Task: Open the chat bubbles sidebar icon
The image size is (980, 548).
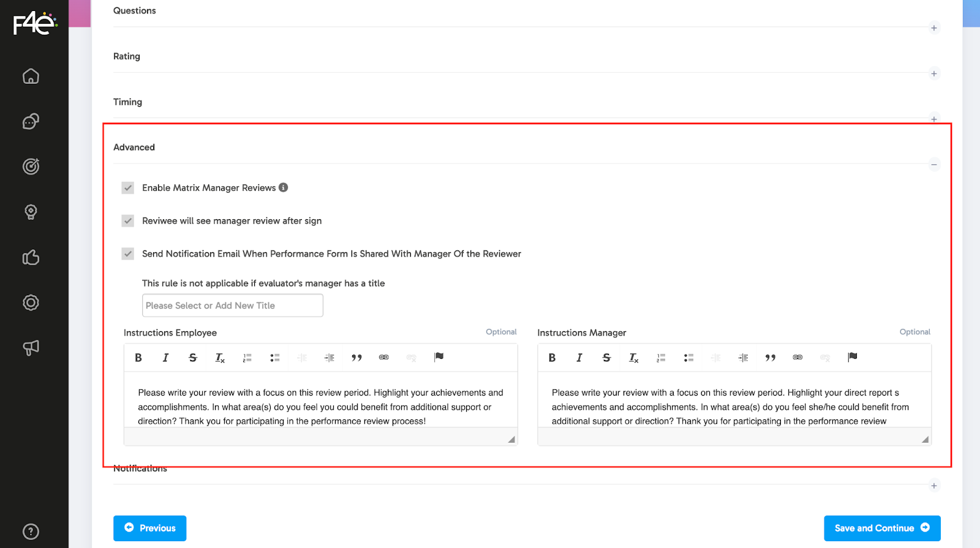Action: coord(31,121)
